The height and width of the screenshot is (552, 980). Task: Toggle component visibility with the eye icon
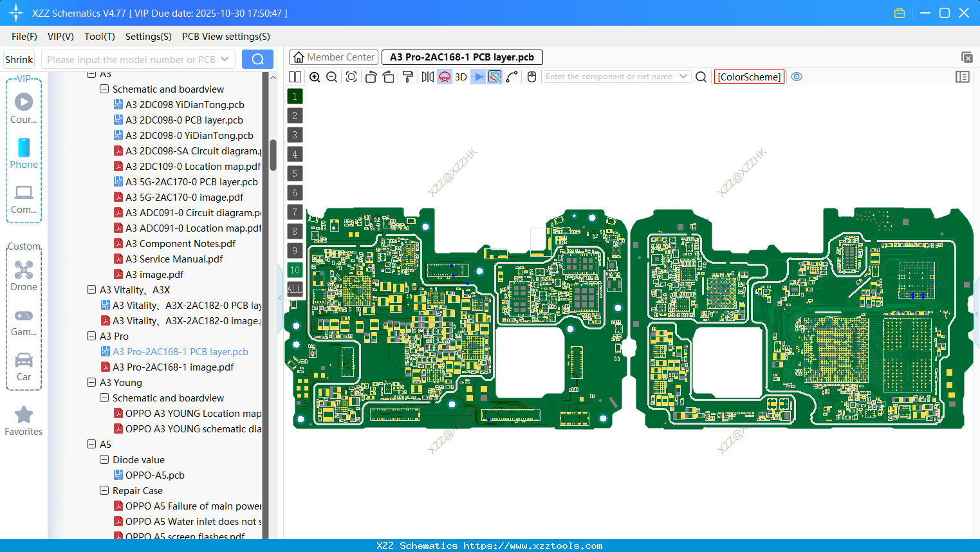pos(797,77)
